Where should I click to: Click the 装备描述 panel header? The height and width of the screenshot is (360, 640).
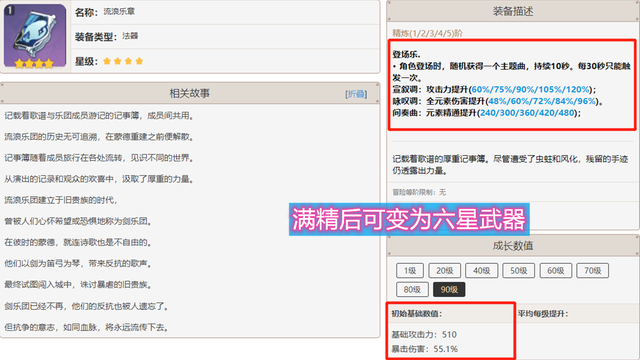click(513, 11)
